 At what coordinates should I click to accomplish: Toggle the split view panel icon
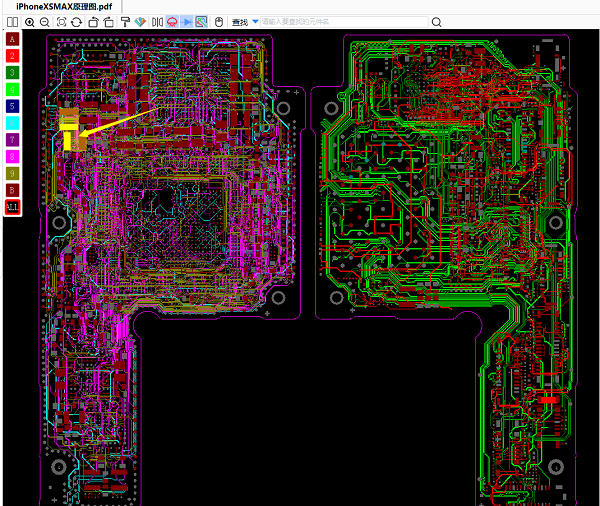(x=12, y=21)
